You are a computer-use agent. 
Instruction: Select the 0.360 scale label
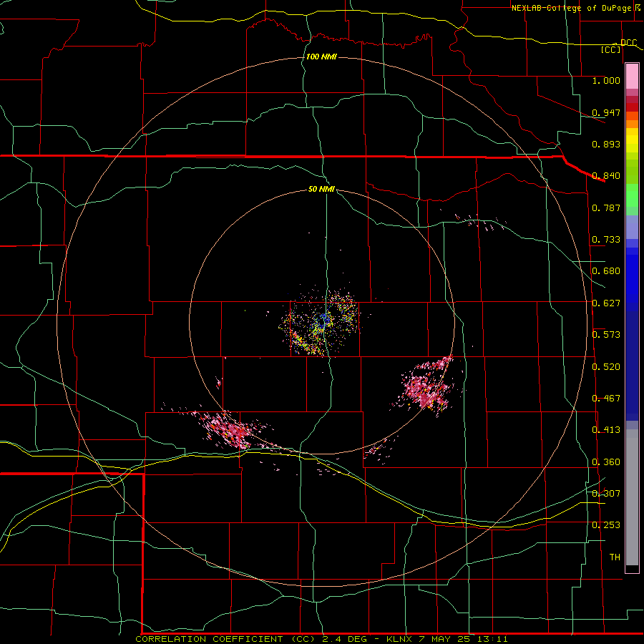click(606, 462)
